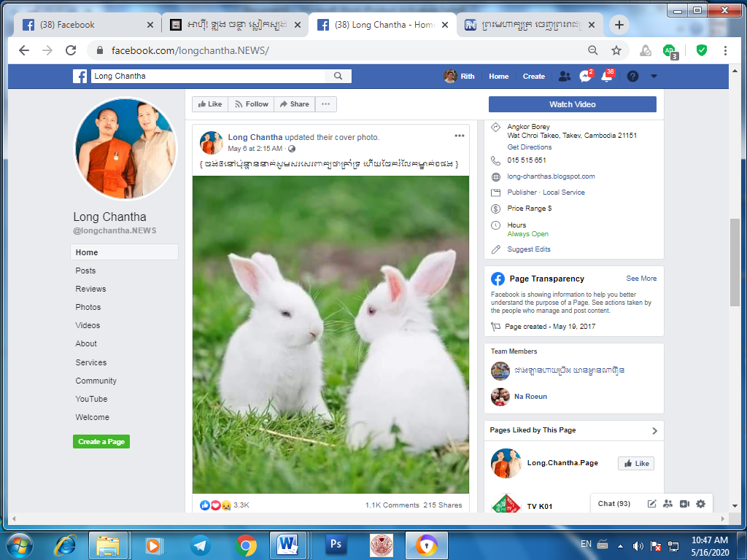Click the search magnifier in Facebook search
Image resolution: width=747 pixels, height=560 pixels.
[338, 76]
